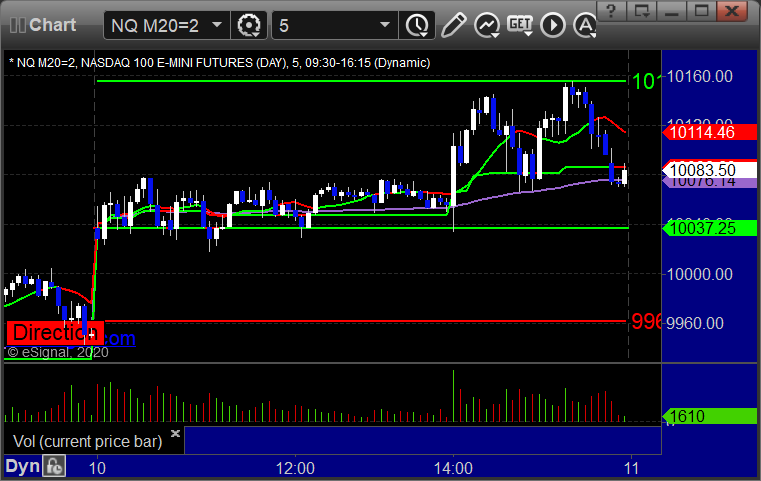Open the circled A alerts icon
The height and width of the screenshot is (481, 761).
584,25
